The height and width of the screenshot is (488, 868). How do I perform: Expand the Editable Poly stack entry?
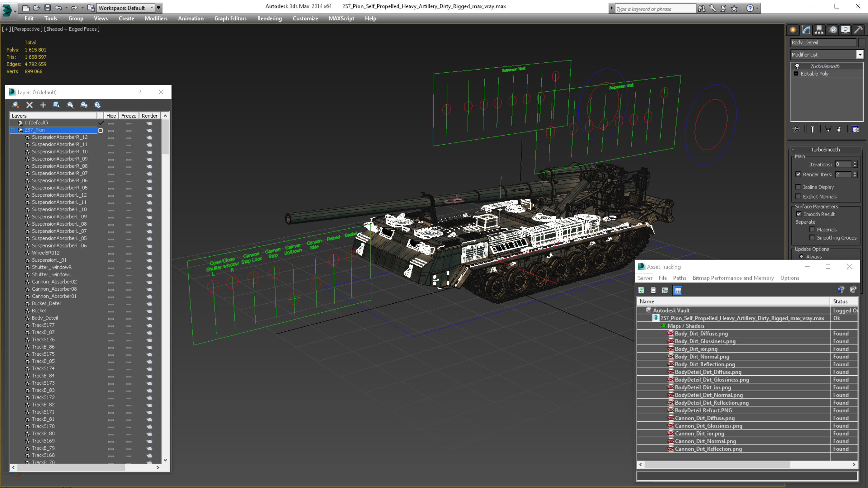(x=796, y=74)
